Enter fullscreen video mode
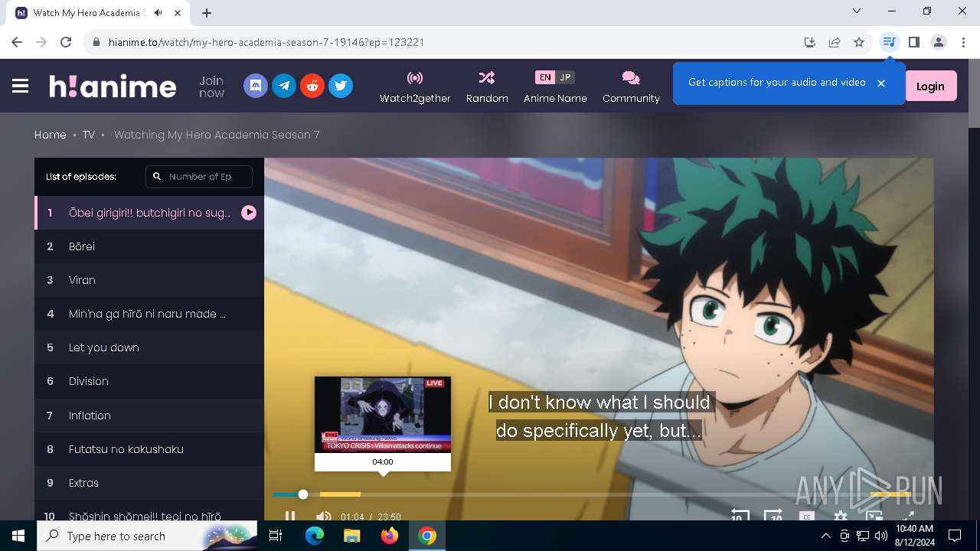This screenshot has width=980, height=551. [x=908, y=517]
